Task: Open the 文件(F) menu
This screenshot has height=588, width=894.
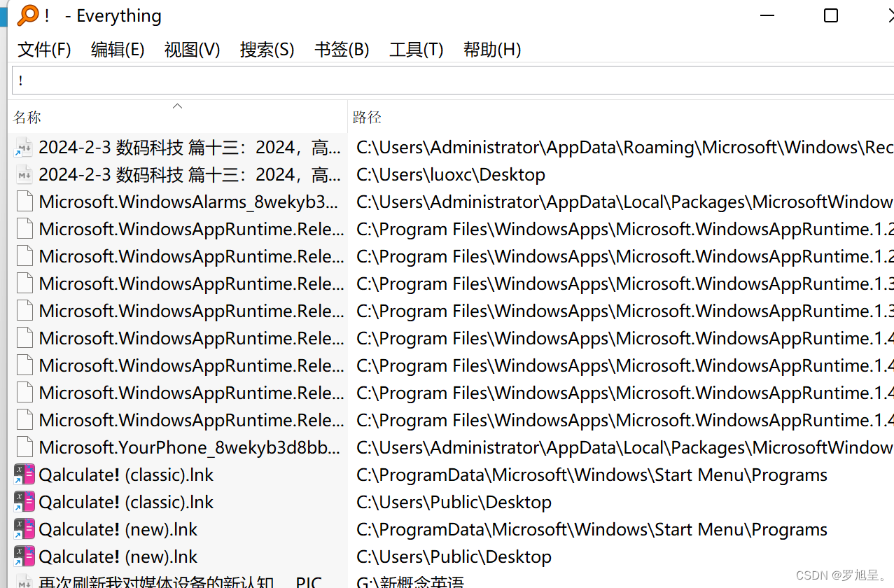Action: coord(45,50)
